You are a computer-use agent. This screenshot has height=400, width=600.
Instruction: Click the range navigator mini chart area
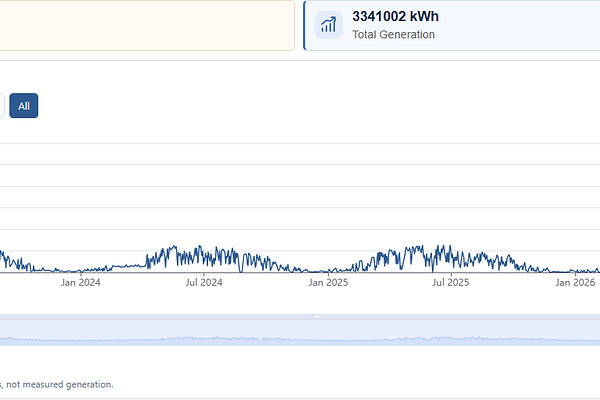[300, 333]
